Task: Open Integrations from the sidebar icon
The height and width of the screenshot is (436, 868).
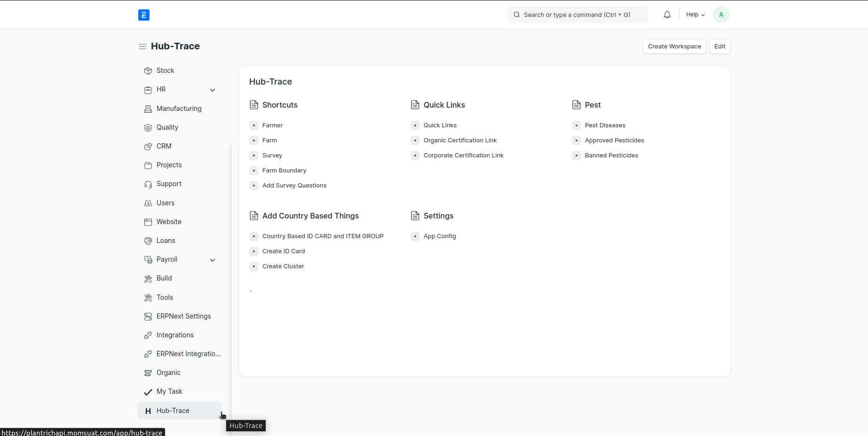Action: coord(148,335)
